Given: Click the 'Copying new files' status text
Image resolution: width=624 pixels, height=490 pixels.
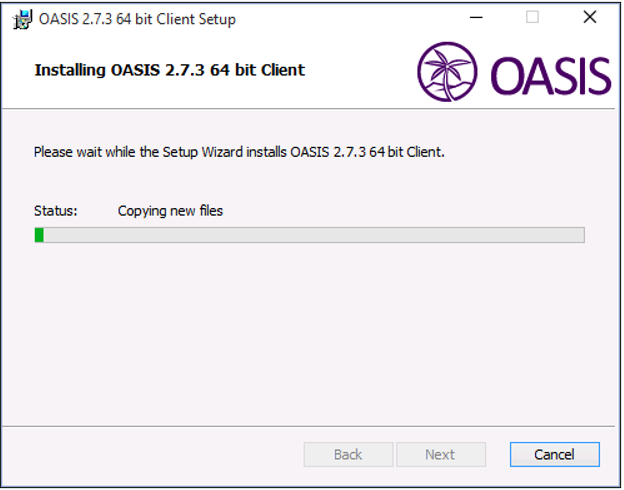Looking at the screenshot, I should pos(170,211).
